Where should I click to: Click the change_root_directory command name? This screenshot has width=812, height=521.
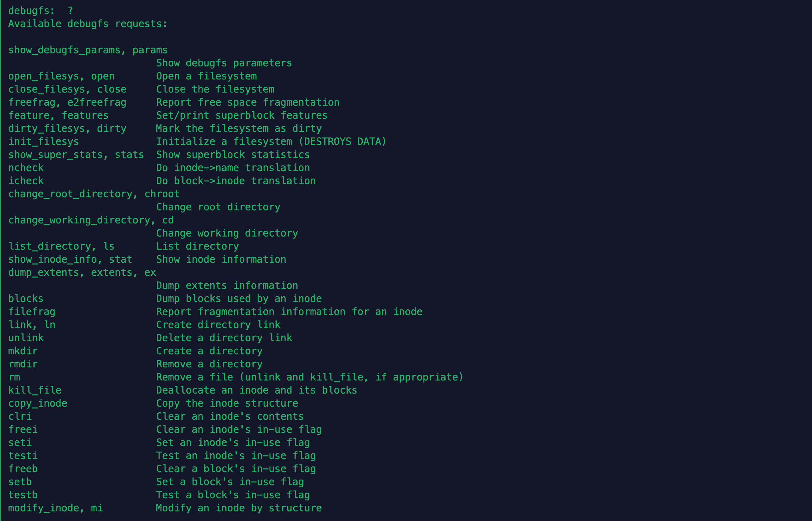click(x=70, y=194)
